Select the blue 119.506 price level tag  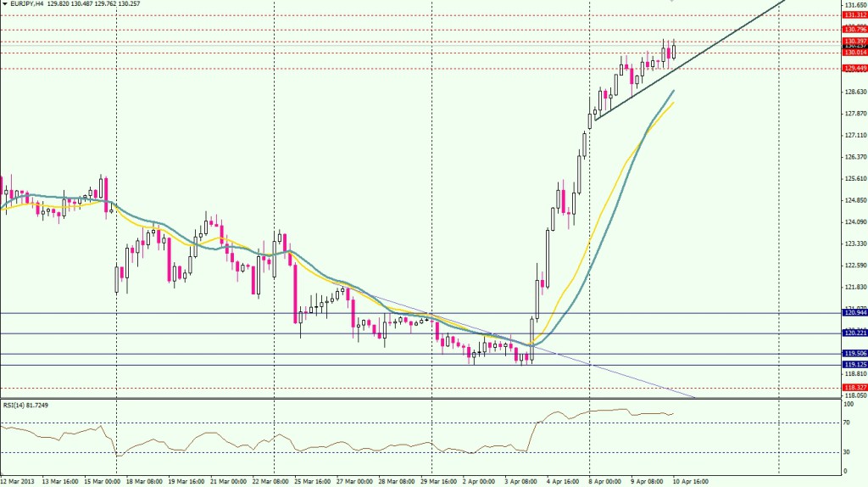pyautogui.click(x=854, y=354)
